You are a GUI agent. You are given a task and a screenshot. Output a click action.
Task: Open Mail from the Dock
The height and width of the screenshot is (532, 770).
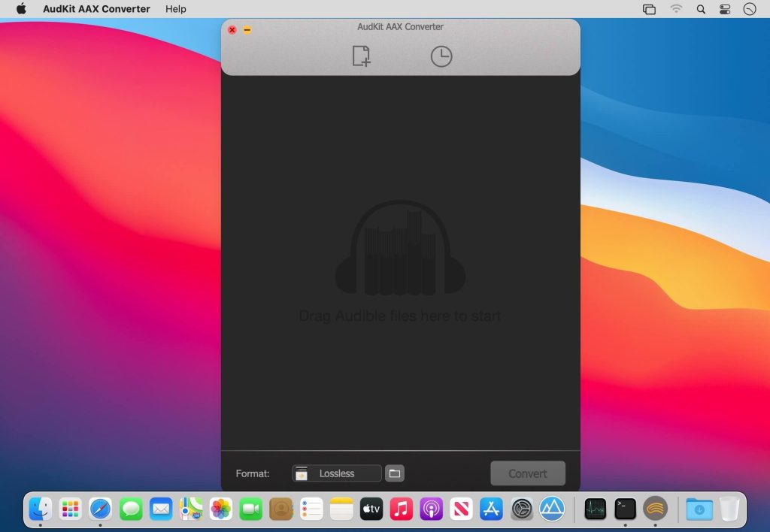click(161, 509)
